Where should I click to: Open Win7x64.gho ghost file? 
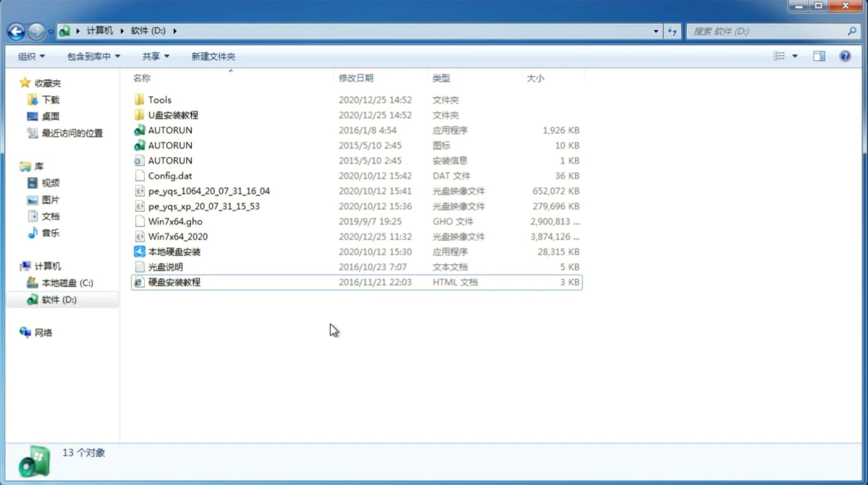tap(175, 221)
